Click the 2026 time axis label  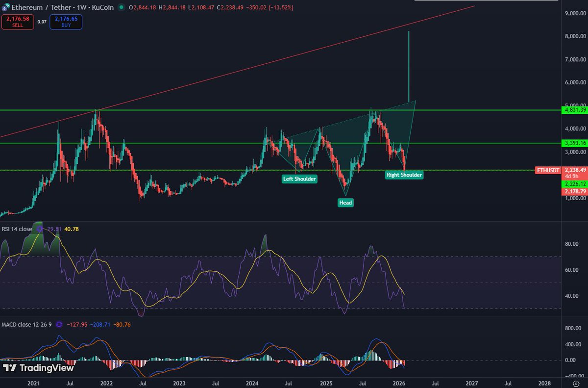[398, 383]
